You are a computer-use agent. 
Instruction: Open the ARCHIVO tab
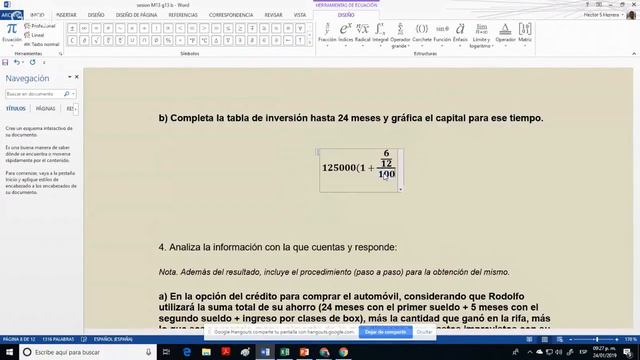(12, 15)
